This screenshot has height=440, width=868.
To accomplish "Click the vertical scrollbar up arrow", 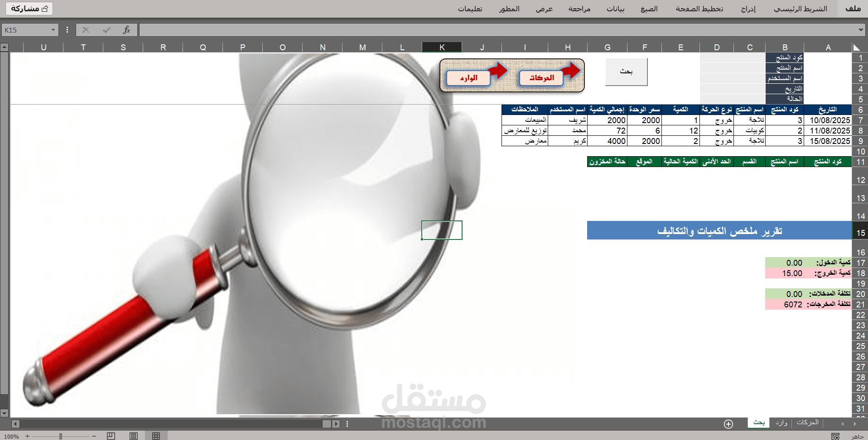I will click(4, 47).
